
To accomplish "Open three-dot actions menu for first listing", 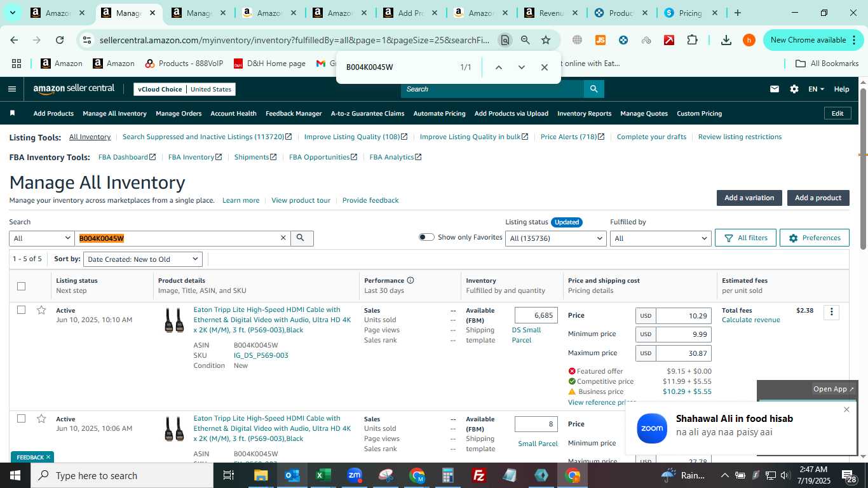I will coord(831,312).
